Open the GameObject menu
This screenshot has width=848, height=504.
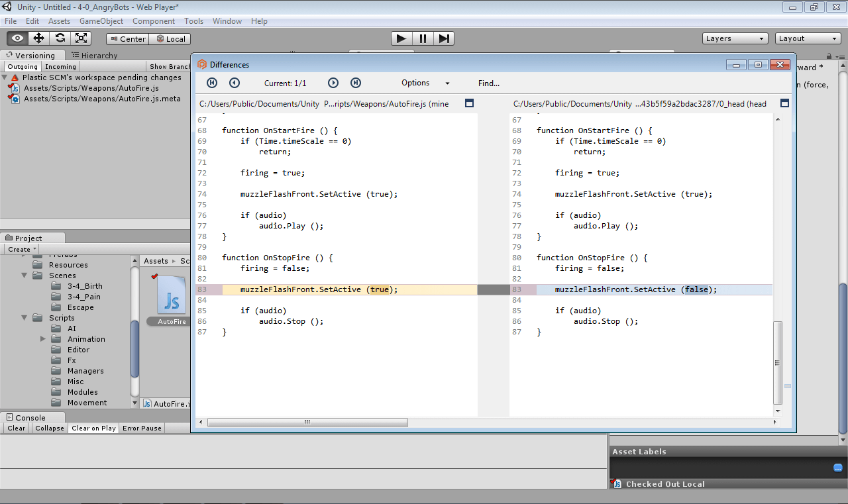(101, 21)
